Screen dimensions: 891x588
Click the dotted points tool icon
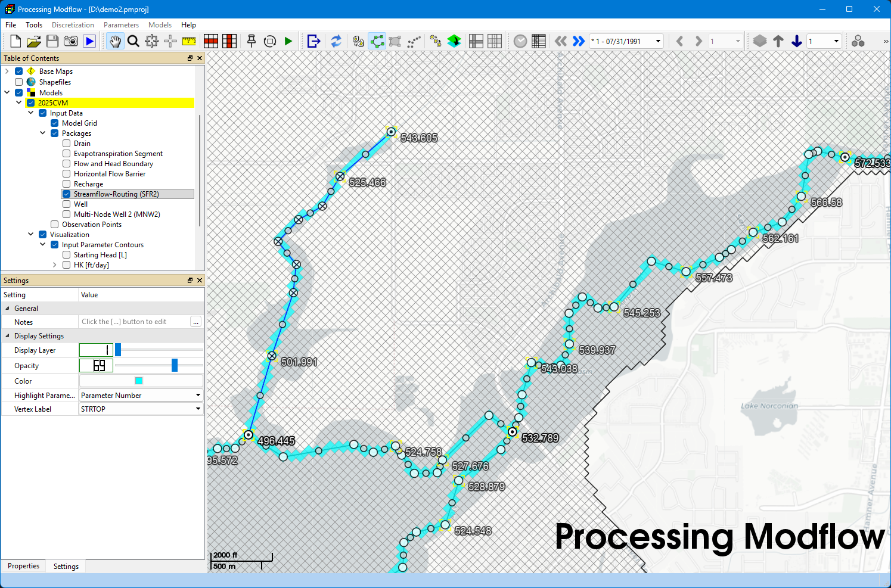click(414, 41)
